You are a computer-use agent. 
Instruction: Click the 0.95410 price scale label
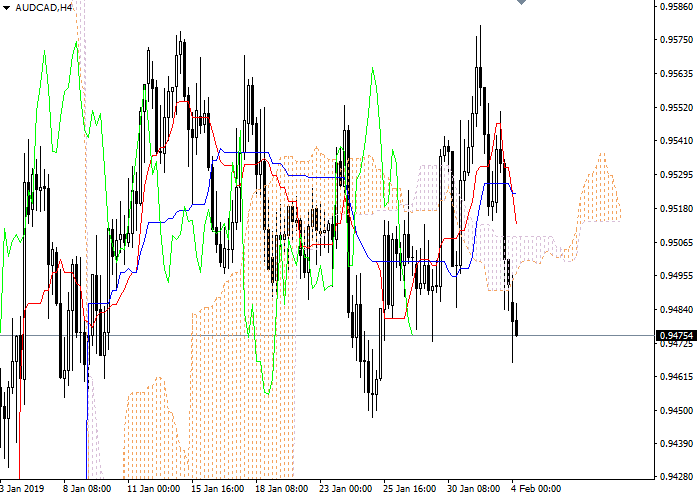(676, 141)
